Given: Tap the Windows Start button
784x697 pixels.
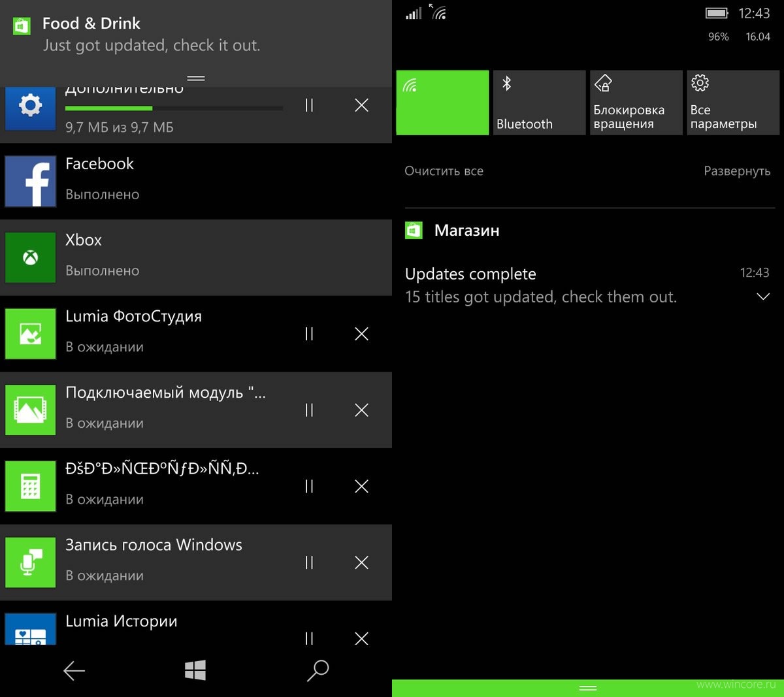Looking at the screenshot, I should tap(195, 670).
